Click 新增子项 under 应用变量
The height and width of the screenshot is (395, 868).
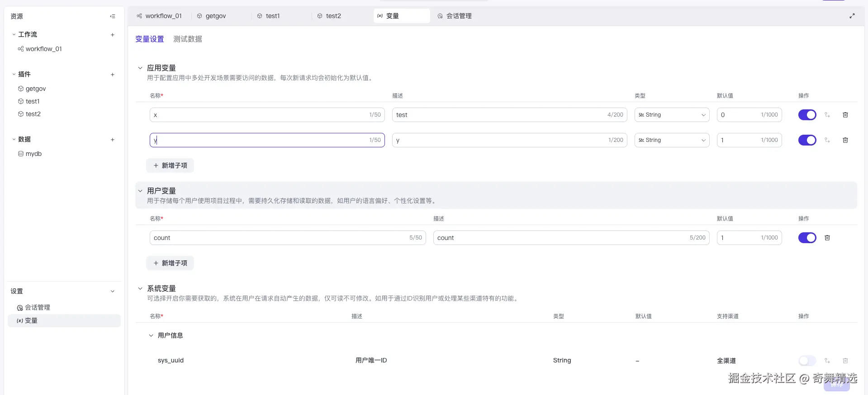click(x=170, y=165)
